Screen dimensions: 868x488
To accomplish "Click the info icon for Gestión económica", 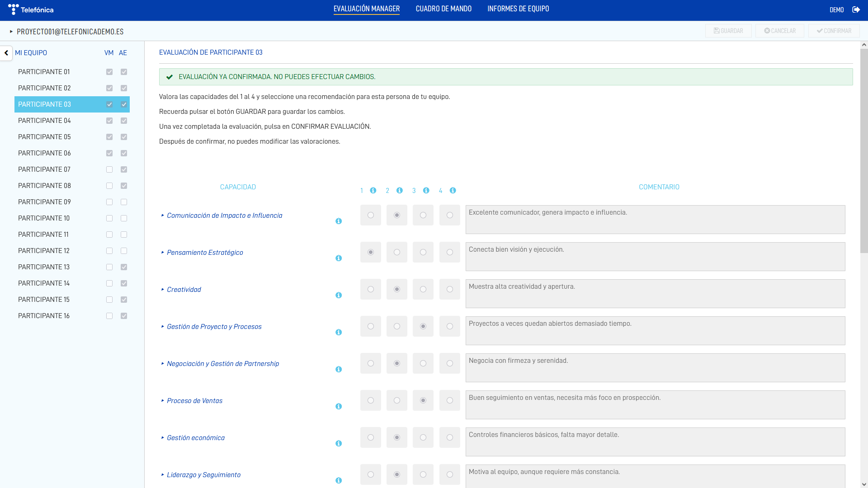I will 338,443.
